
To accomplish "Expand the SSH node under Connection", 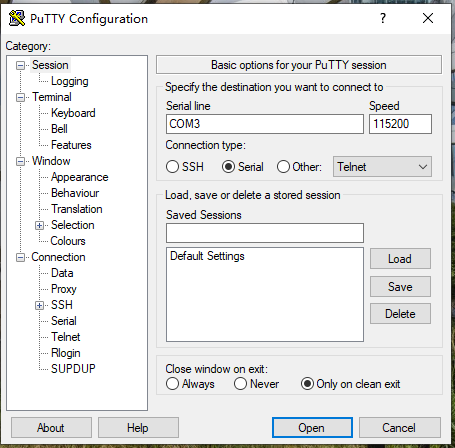I will (x=39, y=305).
